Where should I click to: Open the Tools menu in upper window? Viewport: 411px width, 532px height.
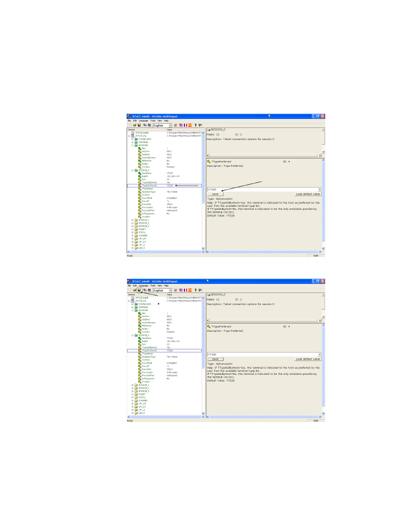[x=153, y=121]
